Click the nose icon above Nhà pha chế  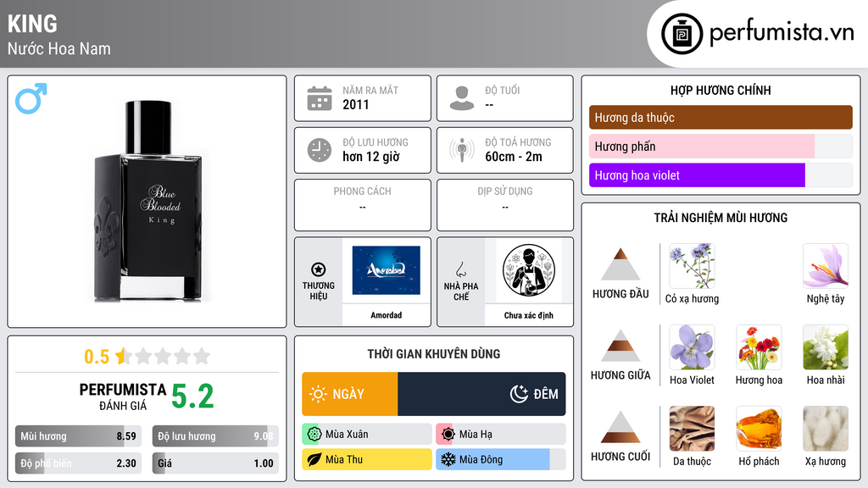(x=460, y=269)
